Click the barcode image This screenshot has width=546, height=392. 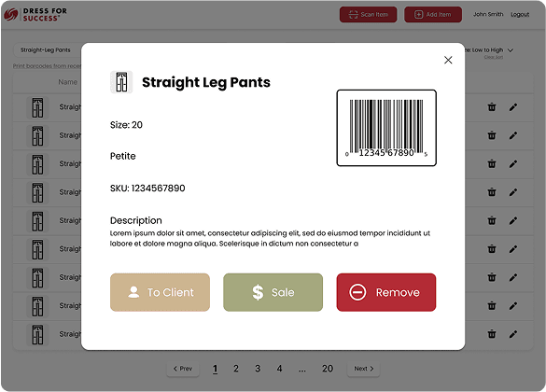pyautogui.click(x=386, y=128)
